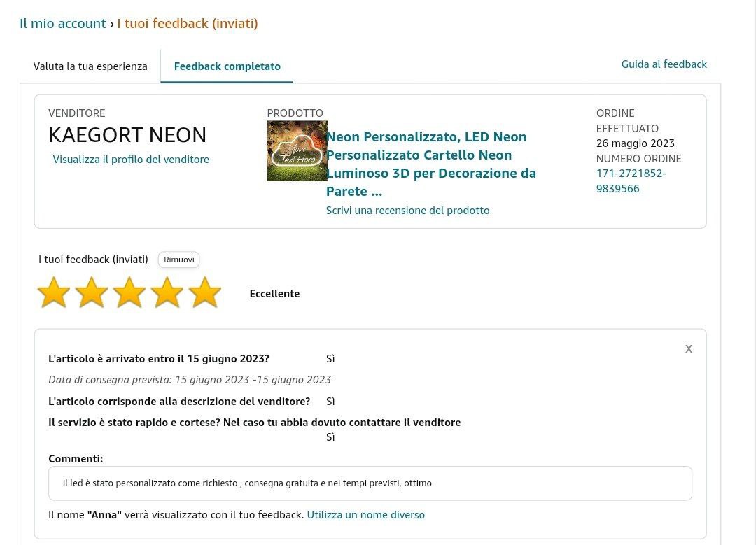Select the Feedback completato tab
756x545 pixels.
point(227,66)
